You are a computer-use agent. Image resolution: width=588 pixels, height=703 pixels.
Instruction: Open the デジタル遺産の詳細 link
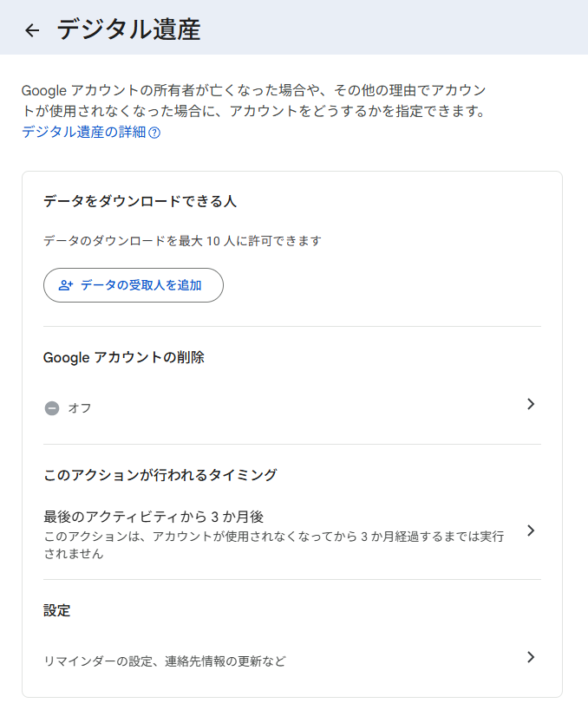84,133
